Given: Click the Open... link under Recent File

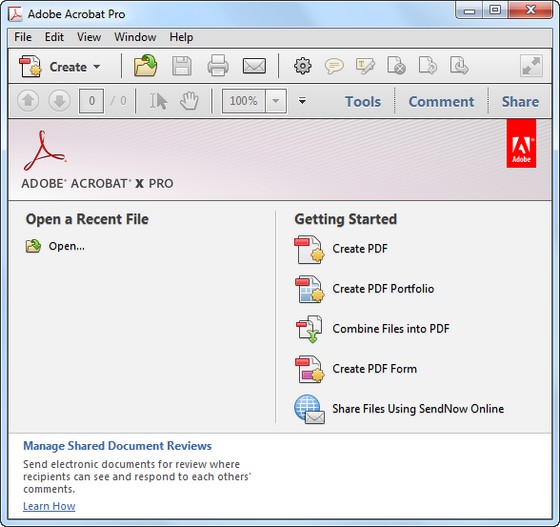Looking at the screenshot, I should pyautogui.click(x=67, y=246).
